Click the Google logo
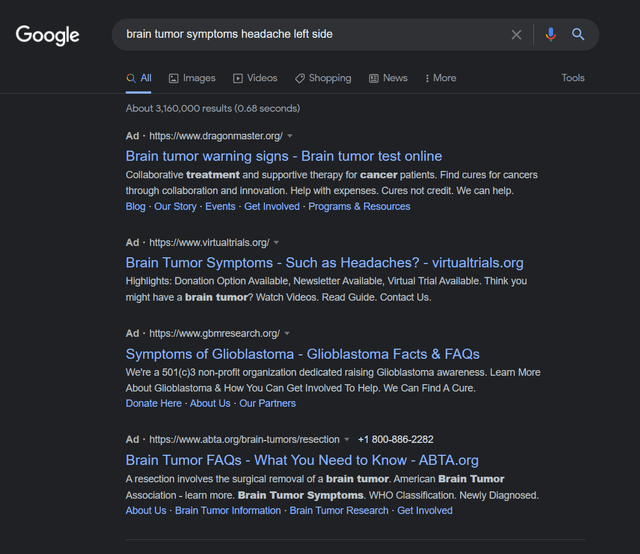 (x=47, y=35)
